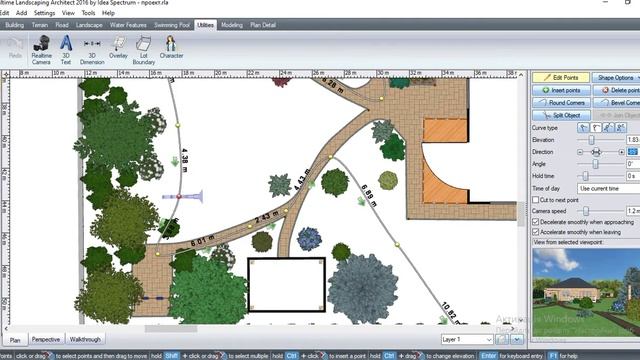Select the red walkthrough path point
This screenshot has width=640, height=360.
pyautogui.click(x=179, y=197)
